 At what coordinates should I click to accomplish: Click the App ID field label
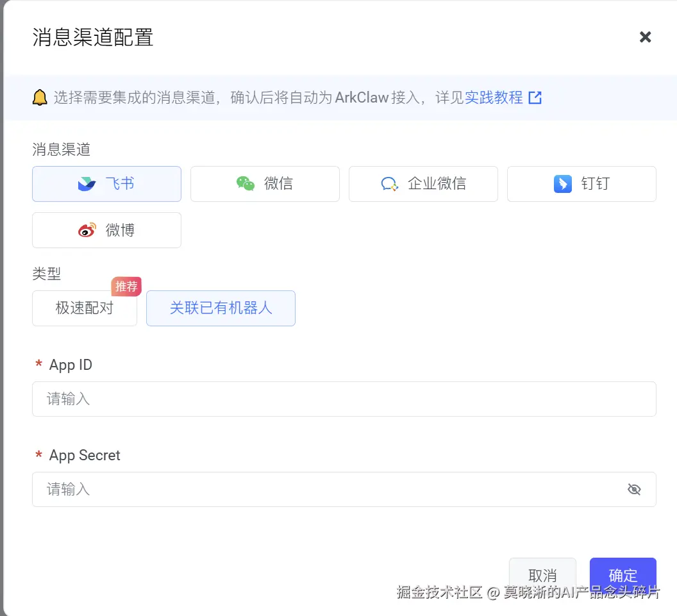pos(71,365)
